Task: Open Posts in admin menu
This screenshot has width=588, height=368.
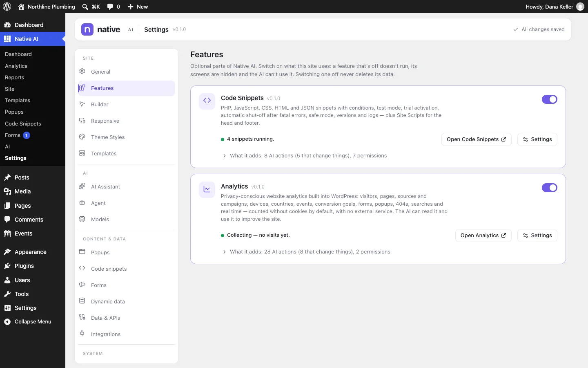Action: tap(33, 177)
